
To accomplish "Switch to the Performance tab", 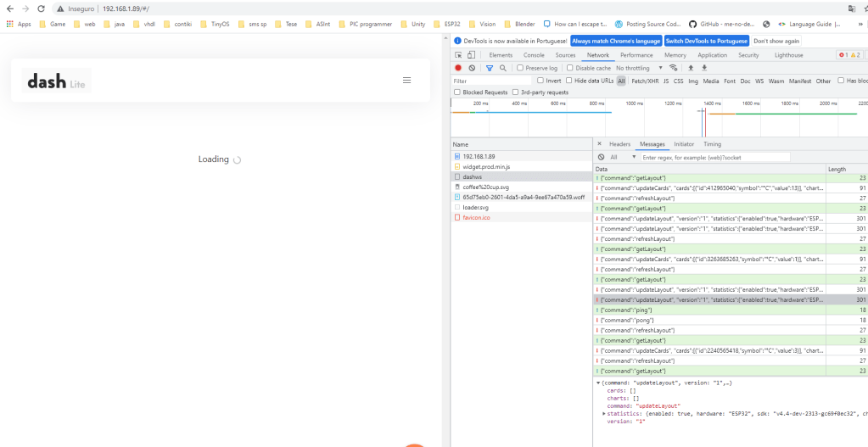I will pos(636,55).
